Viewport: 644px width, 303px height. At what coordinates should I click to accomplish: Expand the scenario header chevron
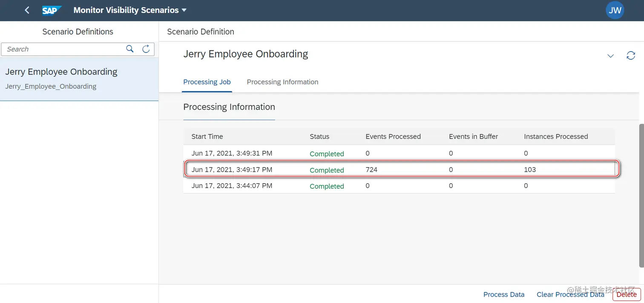point(610,56)
